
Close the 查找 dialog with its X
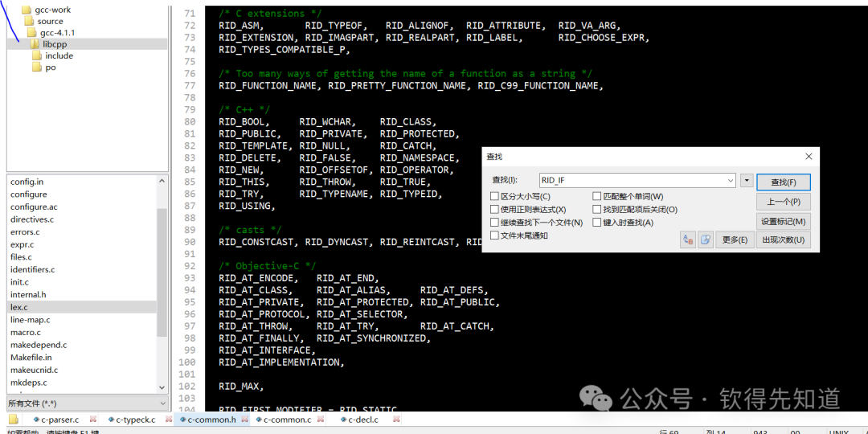point(809,157)
